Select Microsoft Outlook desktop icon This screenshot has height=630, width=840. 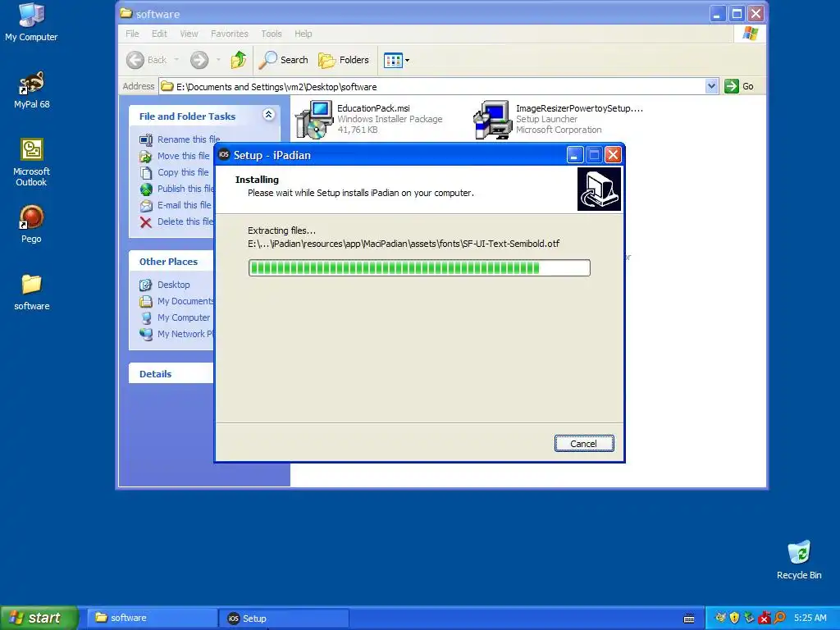pos(32,162)
